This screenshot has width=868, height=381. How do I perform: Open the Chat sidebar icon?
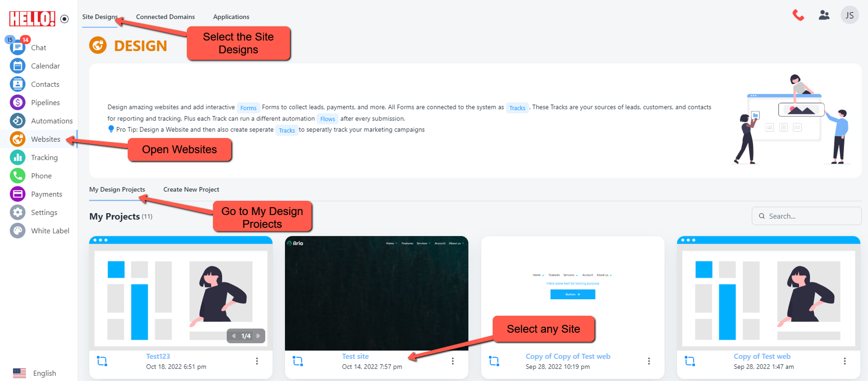click(x=17, y=47)
